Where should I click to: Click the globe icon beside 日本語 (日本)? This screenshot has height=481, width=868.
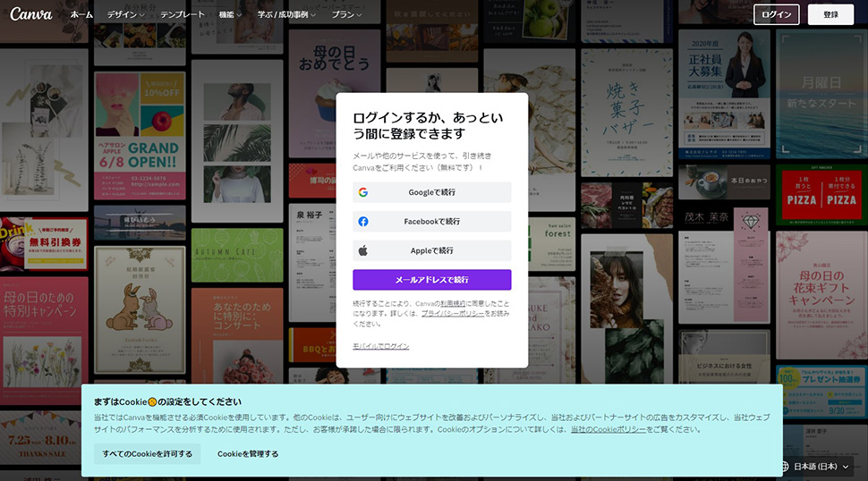coord(785,467)
